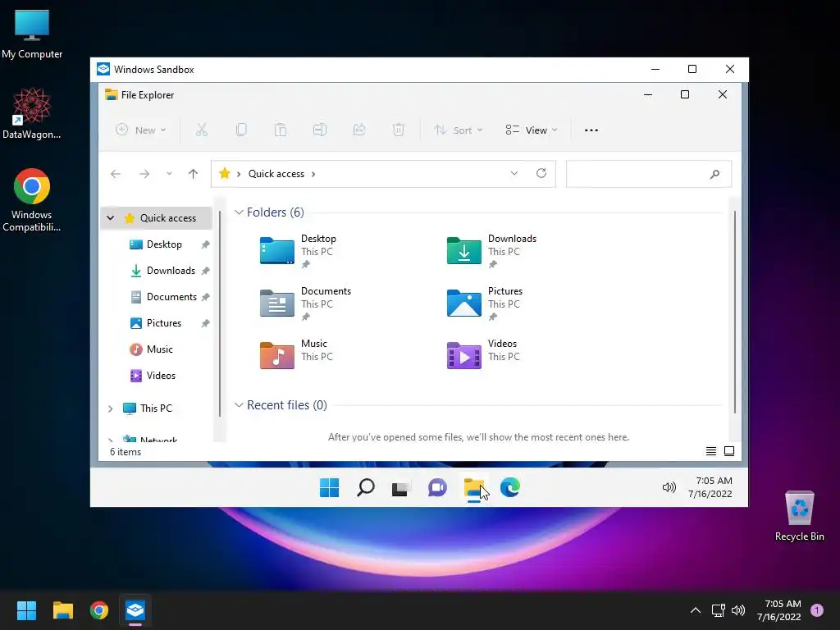The width and height of the screenshot is (840, 630).
Task: Open the See more three-dots menu
Action: click(x=591, y=130)
